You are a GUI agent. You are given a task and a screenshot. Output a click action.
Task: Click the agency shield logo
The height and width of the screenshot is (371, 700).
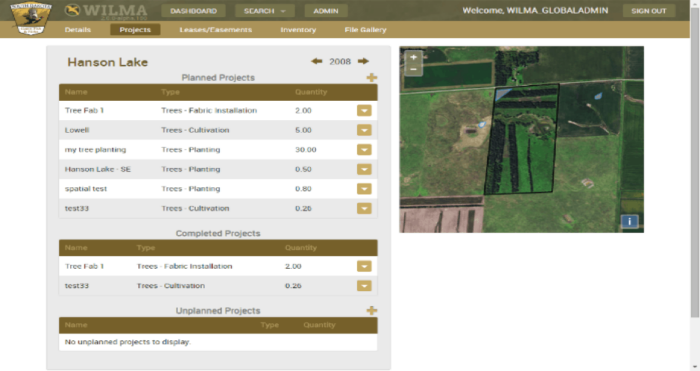pyautogui.click(x=31, y=18)
